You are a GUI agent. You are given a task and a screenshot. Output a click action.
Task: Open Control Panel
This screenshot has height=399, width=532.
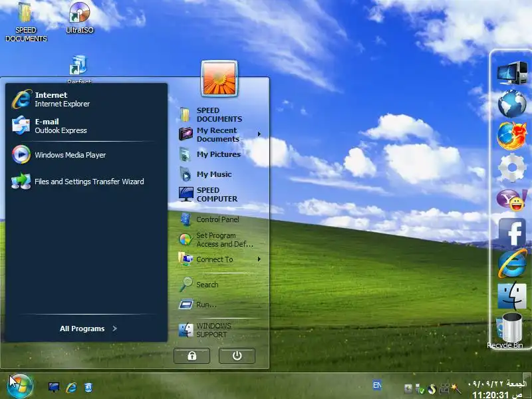(x=219, y=219)
